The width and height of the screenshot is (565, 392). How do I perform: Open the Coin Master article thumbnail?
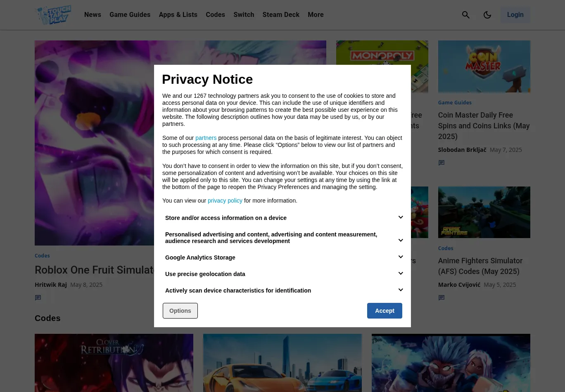(x=484, y=66)
